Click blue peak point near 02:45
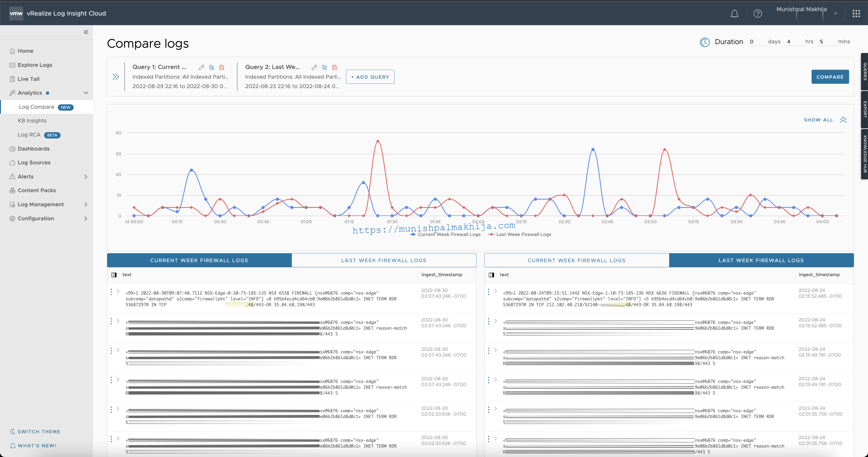This screenshot has height=457, width=868. pos(593,149)
